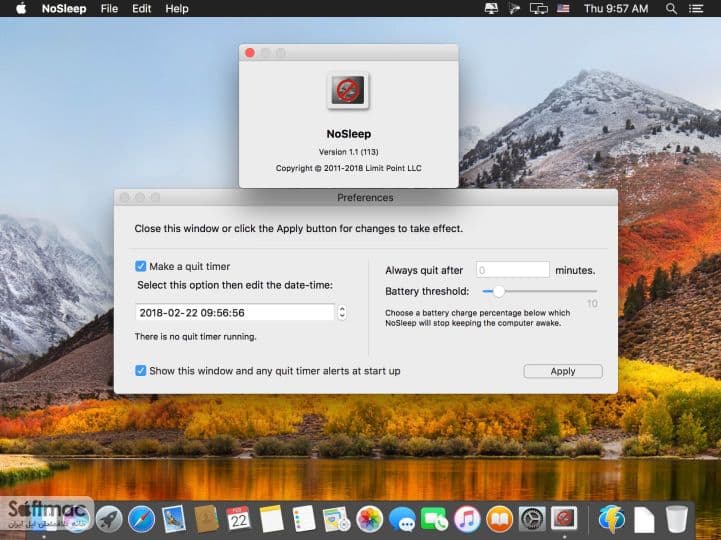Open FaceTime icon in the Dock

434,519
